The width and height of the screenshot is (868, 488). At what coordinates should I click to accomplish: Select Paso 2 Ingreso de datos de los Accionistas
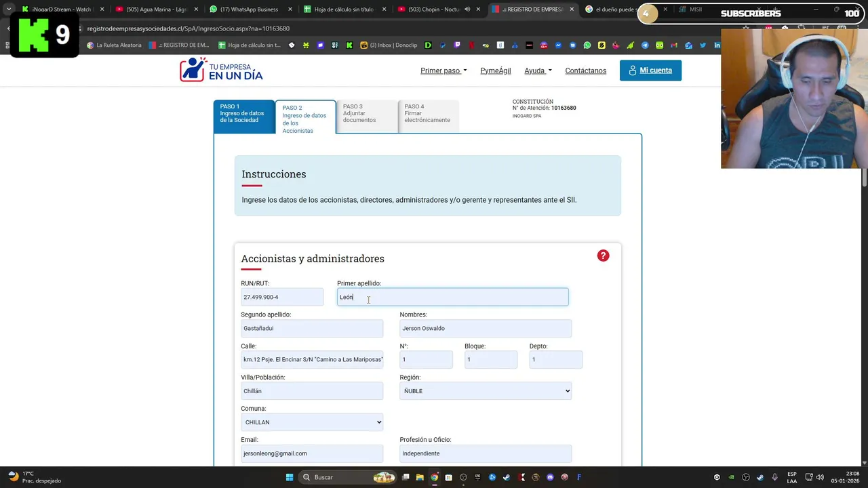(305, 118)
